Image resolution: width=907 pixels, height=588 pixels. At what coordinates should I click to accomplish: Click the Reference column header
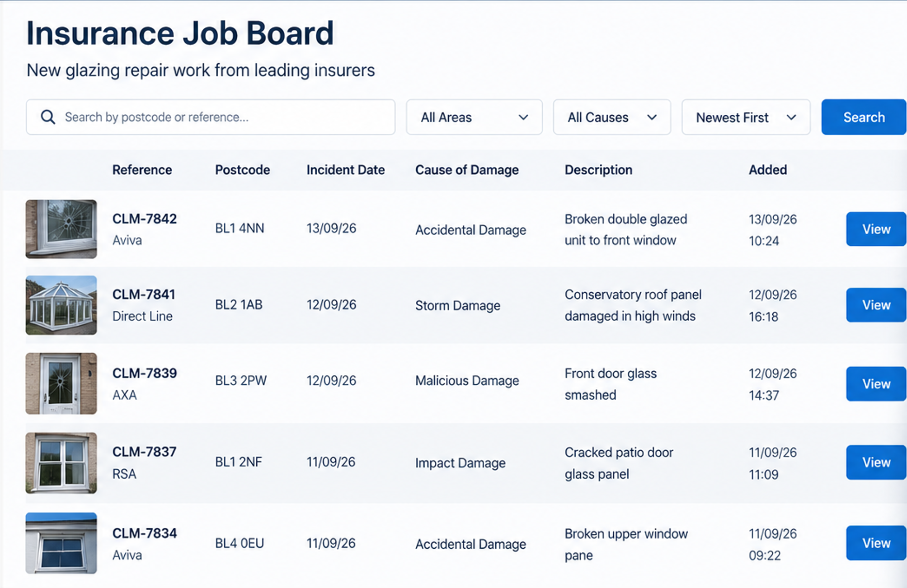pyautogui.click(x=142, y=170)
